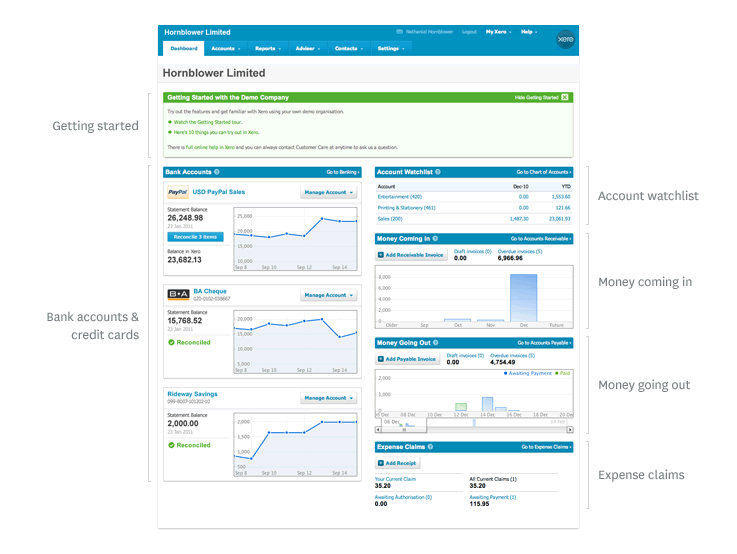Open Money Coming In help icon

coord(437,239)
